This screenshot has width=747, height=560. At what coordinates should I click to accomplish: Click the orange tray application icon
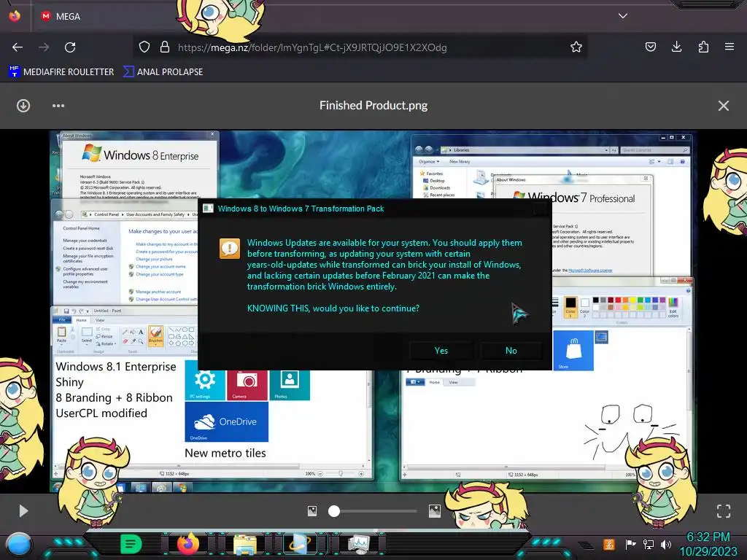click(x=609, y=544)
